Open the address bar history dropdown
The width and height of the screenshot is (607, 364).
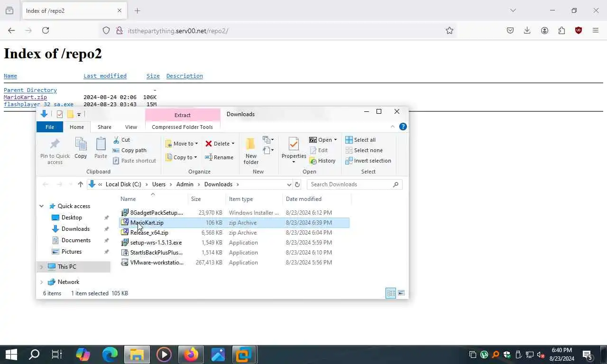(289, 184)
